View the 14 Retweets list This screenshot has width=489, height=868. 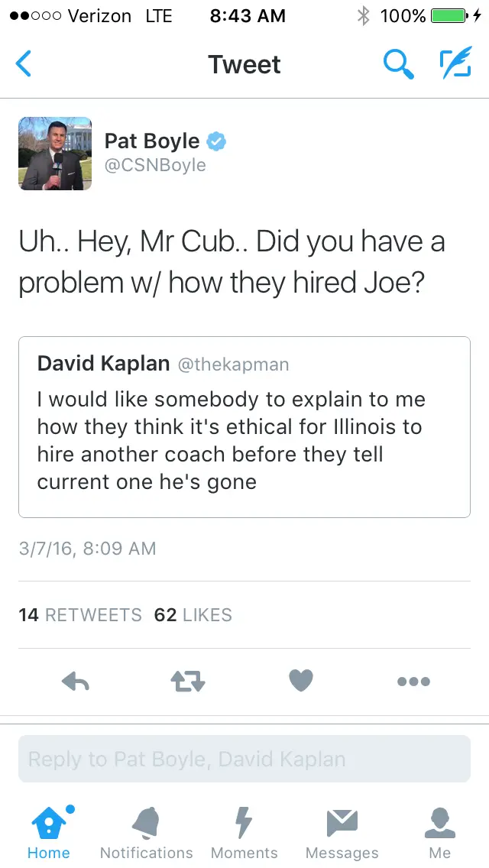80,615
